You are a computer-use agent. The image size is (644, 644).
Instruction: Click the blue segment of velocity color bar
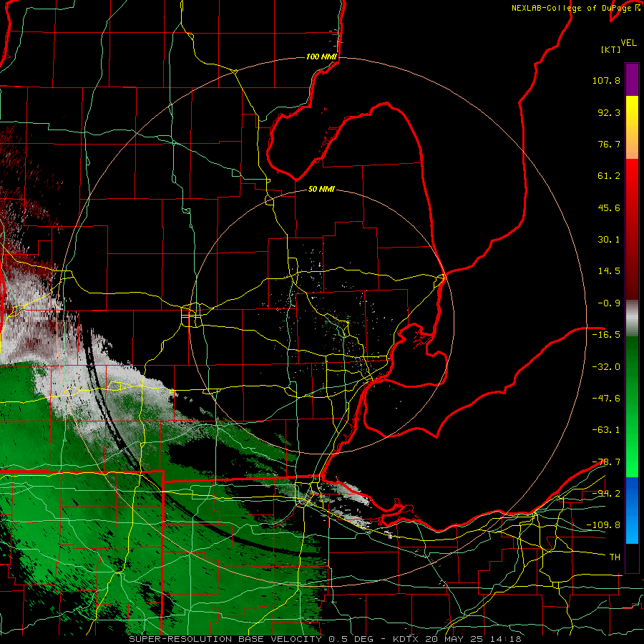coord(632,510)
